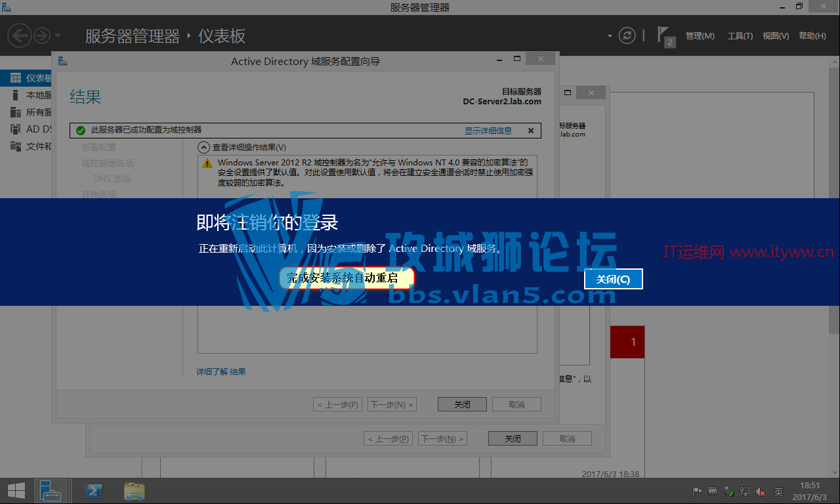Image resolution: width=840 pixels, height=504 pixels.
Task: Open the Windows Start button
Action: (x=16, y=490)
